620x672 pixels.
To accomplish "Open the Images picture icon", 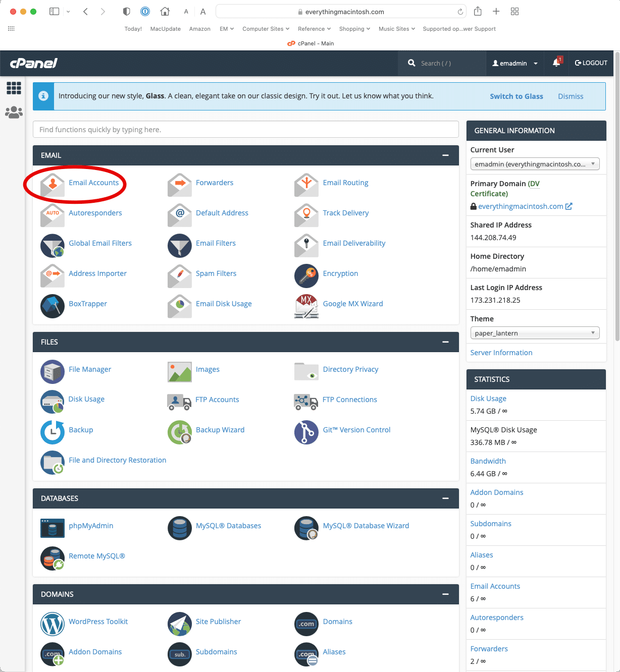I will coord(180,371).
